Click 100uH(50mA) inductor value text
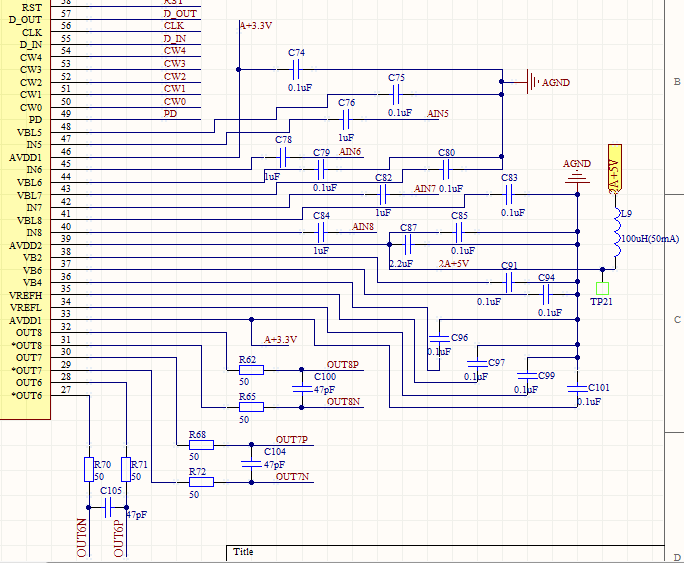Screen dimensions: 684x563 point(650,239)
